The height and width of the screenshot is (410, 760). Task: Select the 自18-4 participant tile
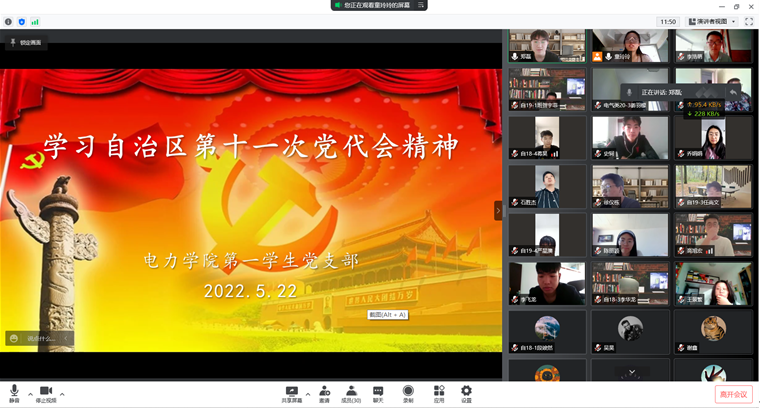click(547, 138)
